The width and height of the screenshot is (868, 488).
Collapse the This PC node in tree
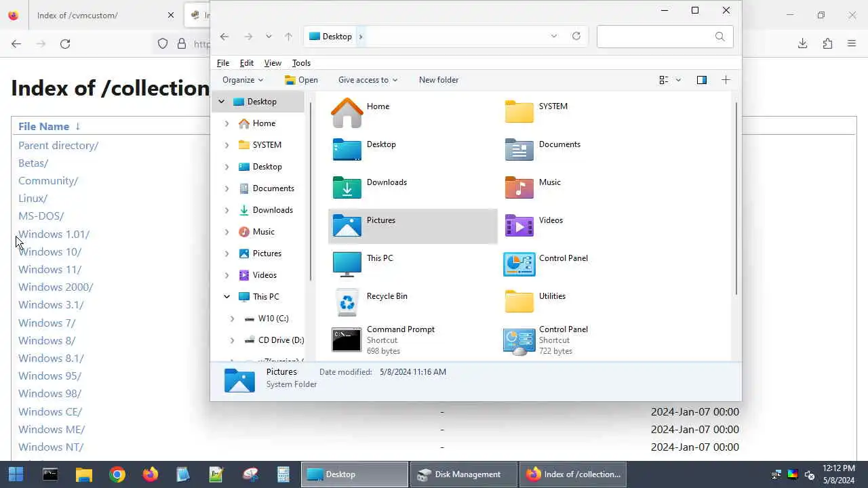pyautogui.click(x=226, y=297)
